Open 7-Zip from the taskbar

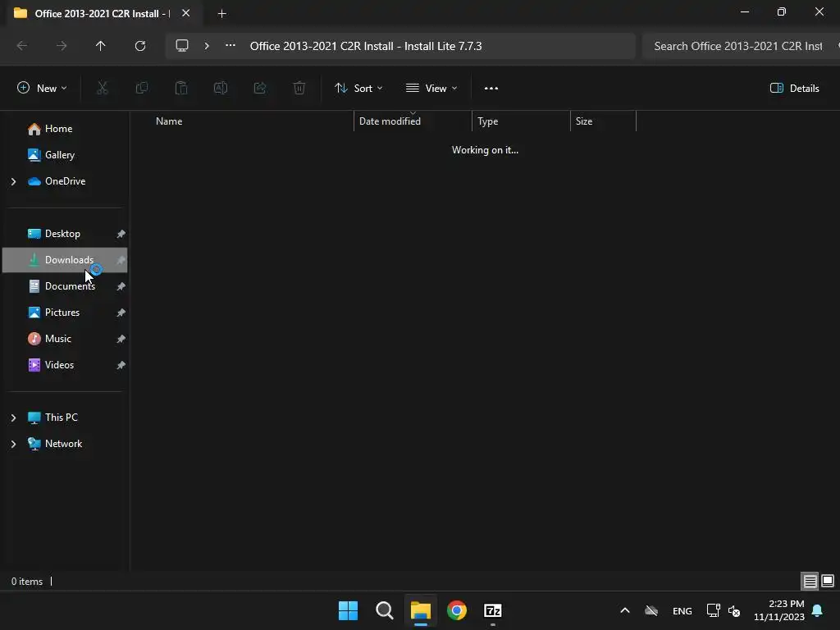[493, 610]
